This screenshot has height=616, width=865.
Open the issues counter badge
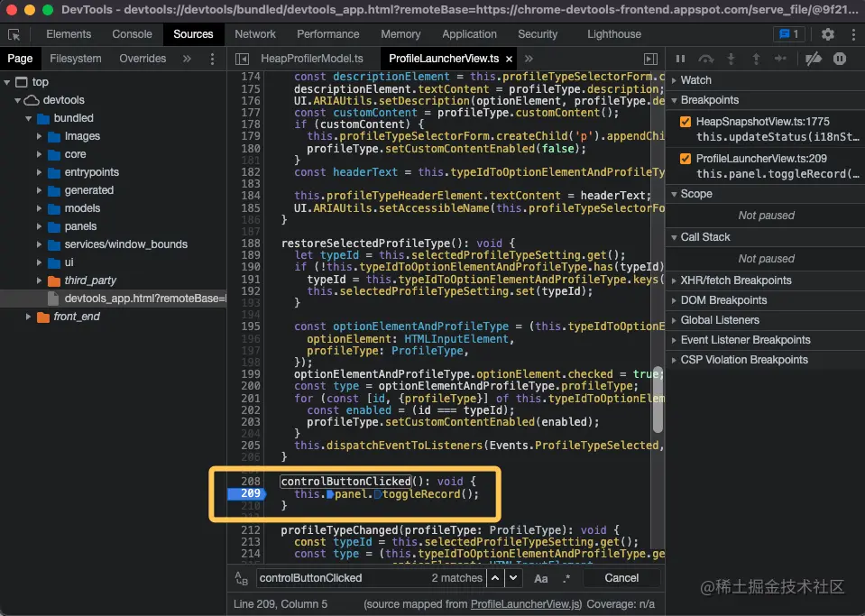pos(789,34)
